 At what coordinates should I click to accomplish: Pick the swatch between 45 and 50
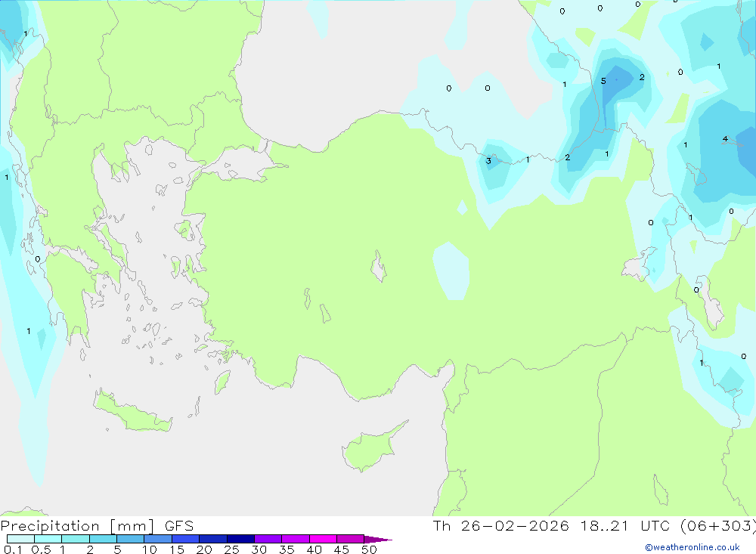pyautogui.click(x=350, y=539)
